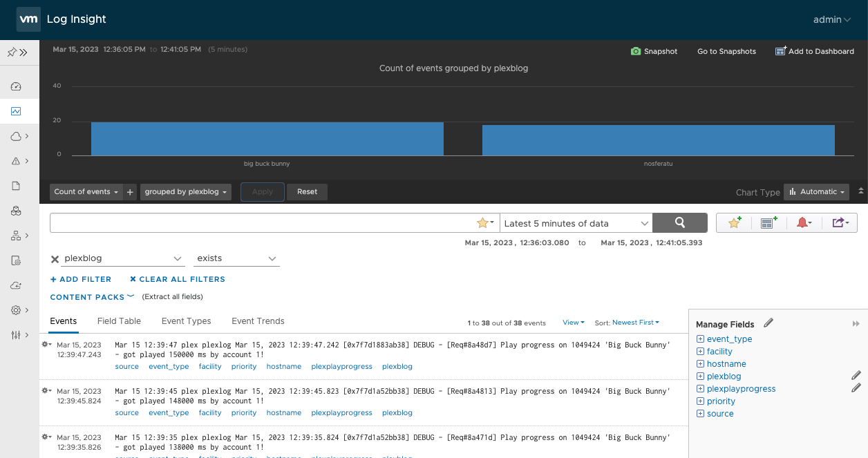Click the nosferatu chart bar
868x458 pixels.
tap(659, 140)
